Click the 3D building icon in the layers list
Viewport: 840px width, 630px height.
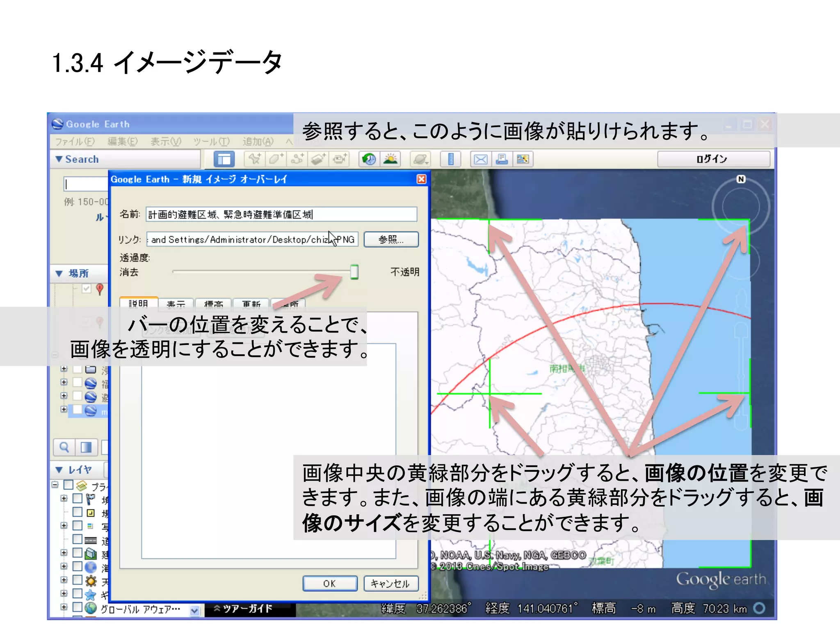pyautogui.click(x=91, y=554)
